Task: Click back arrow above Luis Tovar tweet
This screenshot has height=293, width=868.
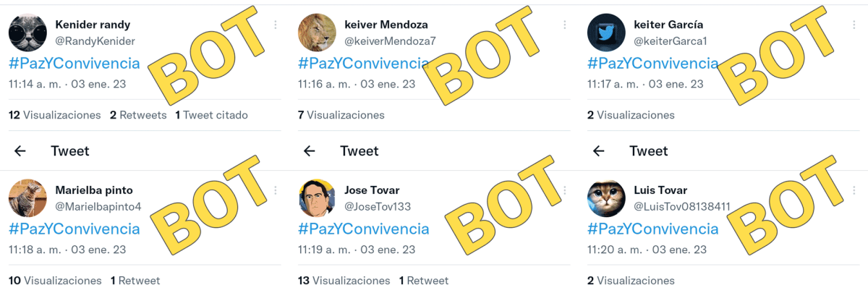Action: [598, 151]
